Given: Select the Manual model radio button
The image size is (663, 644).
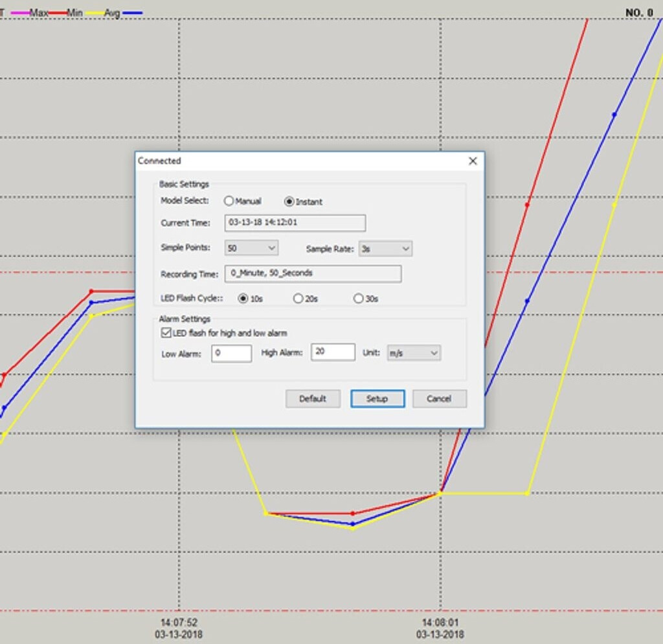Looking at the screenshot, I should 229,201.
